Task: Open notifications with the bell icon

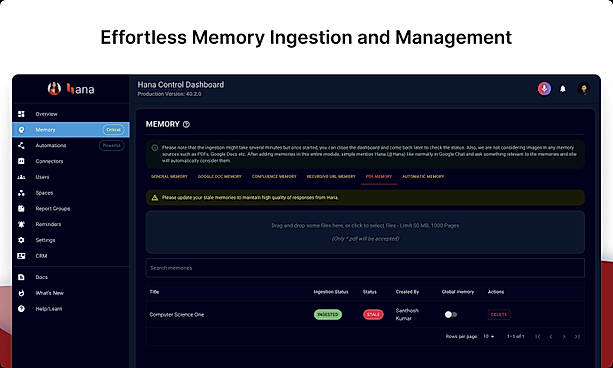Action: (563, 89)
